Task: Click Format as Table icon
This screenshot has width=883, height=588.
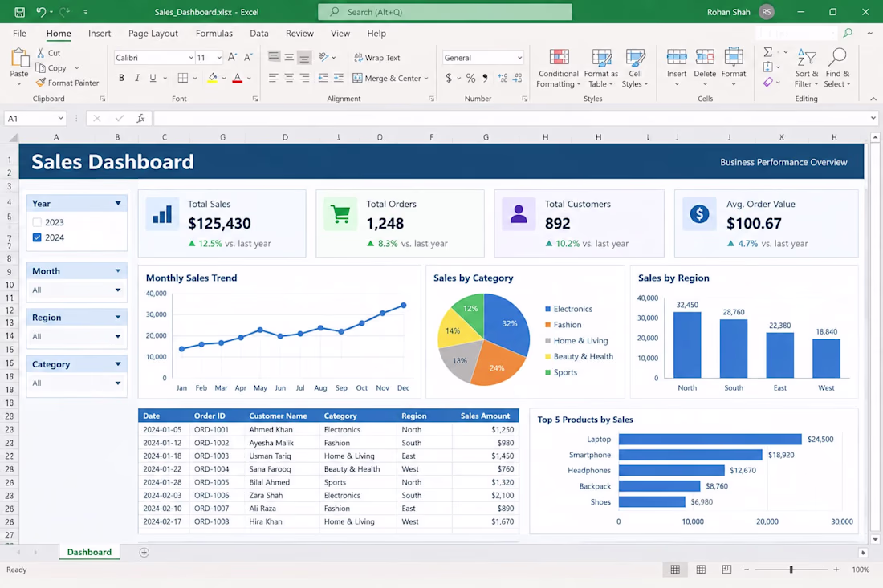Action: tap(601, 58)
